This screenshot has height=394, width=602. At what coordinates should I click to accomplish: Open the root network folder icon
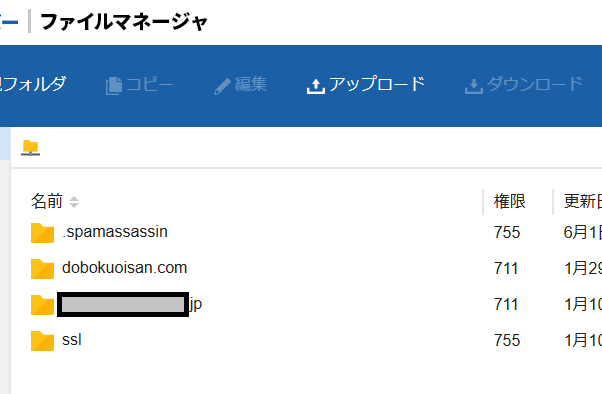pos(30,148)
